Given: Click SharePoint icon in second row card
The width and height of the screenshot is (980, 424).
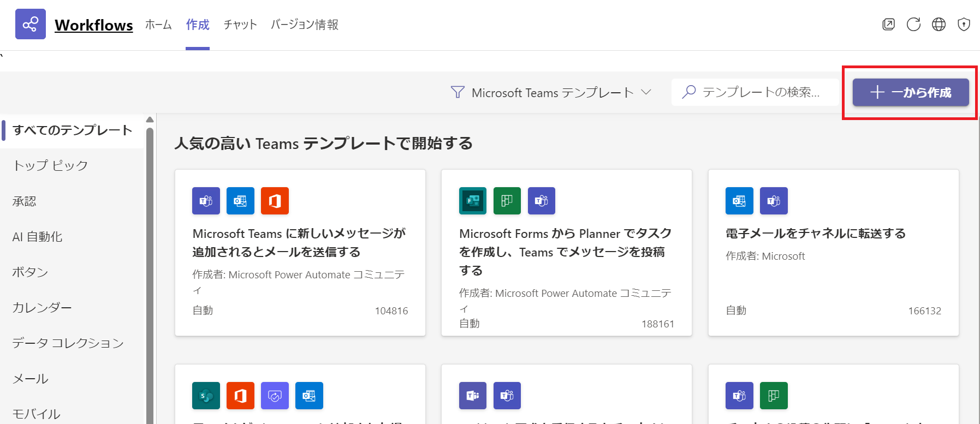Looking at the screenshot, I should pos(206,396).
